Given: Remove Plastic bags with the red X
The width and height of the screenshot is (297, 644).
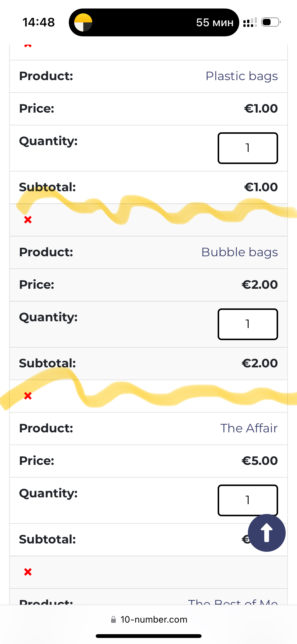Looking at the screenshot, I should coord(28,46).
